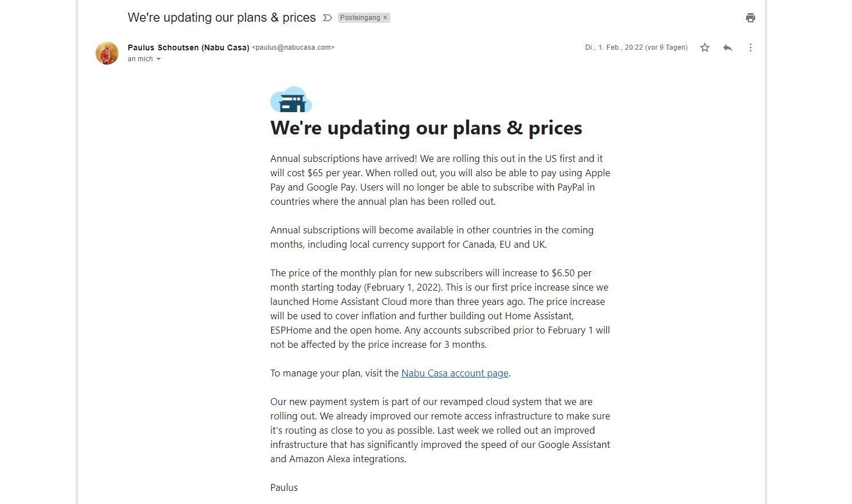The width and height of the screenshot is (852, 504).
Task: Click the paragraph starting 'Our new payment system'
Action: point(440,430)
